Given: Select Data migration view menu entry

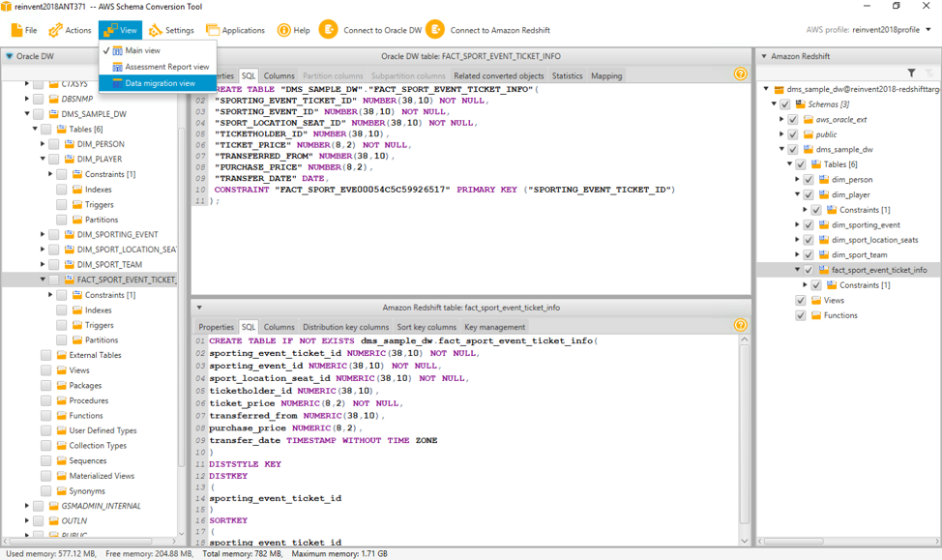Looking at the screenshot, I should point(158,83).
